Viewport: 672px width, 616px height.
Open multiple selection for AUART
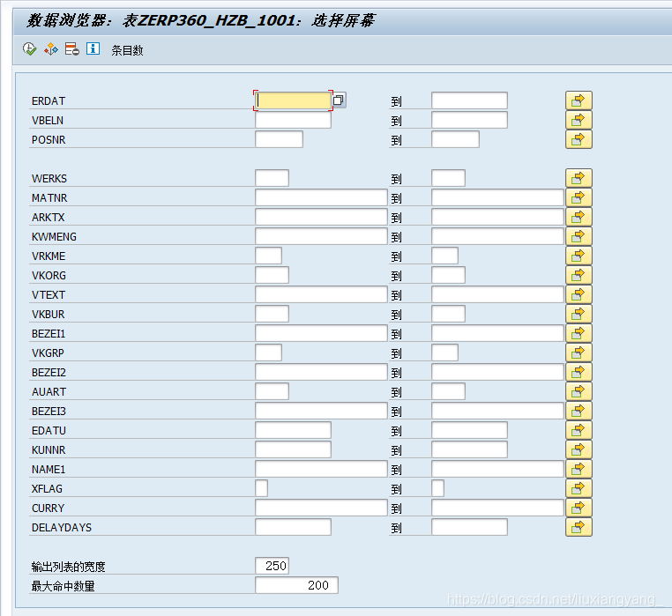579,391
